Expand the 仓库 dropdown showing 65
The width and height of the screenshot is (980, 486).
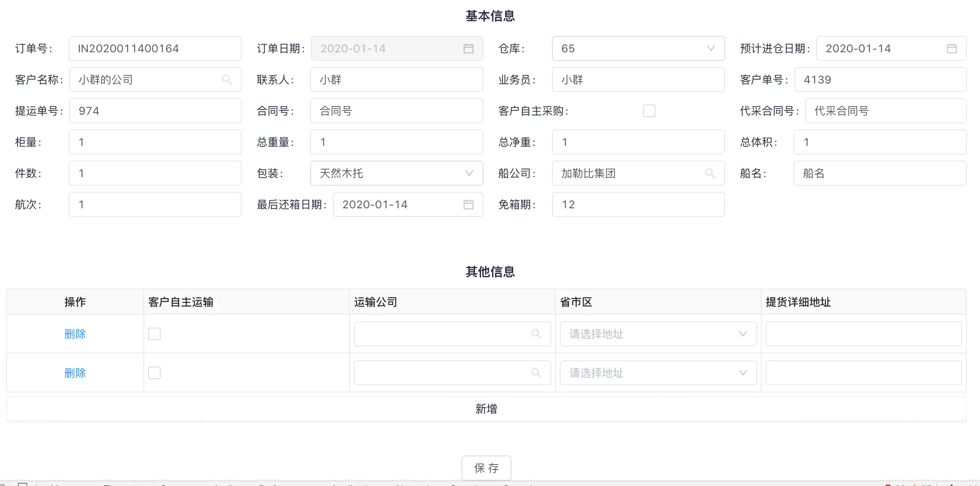638,48
